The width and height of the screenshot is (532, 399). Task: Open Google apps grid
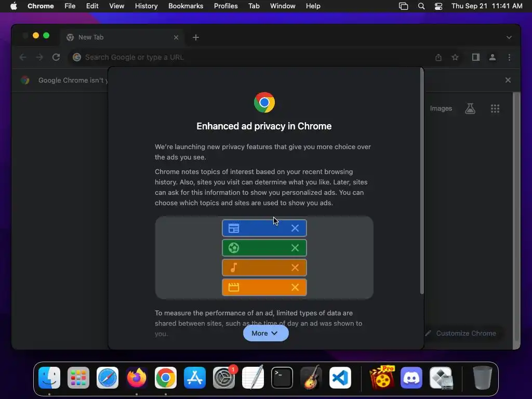[495, 109]
